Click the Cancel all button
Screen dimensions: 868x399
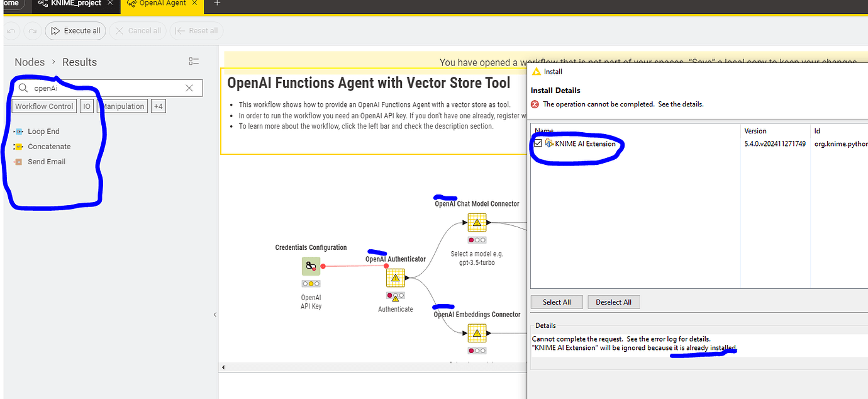click(x=138, y=30)
